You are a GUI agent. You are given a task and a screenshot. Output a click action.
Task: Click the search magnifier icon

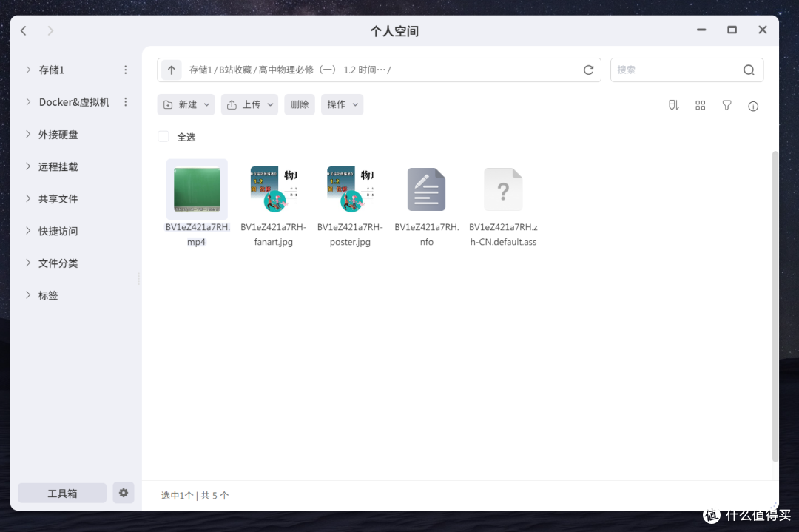(749, 70)
